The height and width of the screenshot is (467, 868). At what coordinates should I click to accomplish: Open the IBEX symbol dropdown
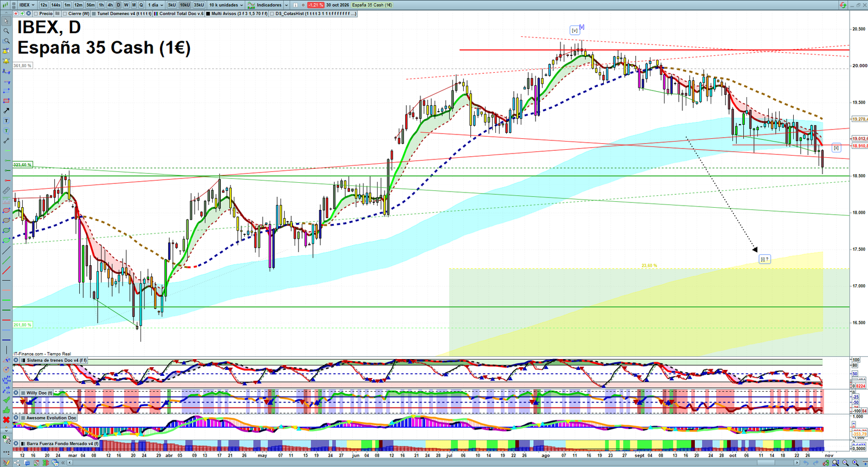[27, 5]
